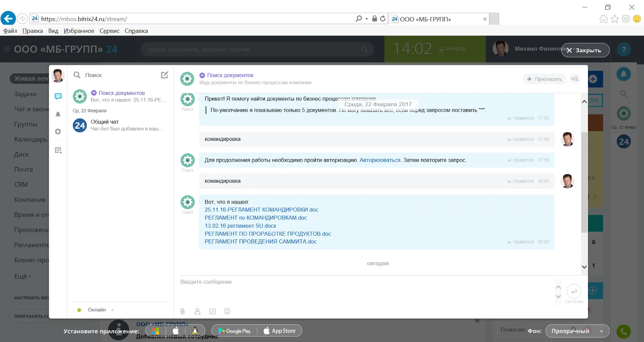Select Поиск документов in chat list

(x=120, y=96)
